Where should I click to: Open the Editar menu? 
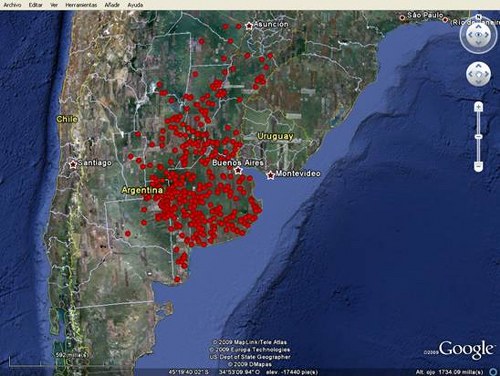[35, 5]
